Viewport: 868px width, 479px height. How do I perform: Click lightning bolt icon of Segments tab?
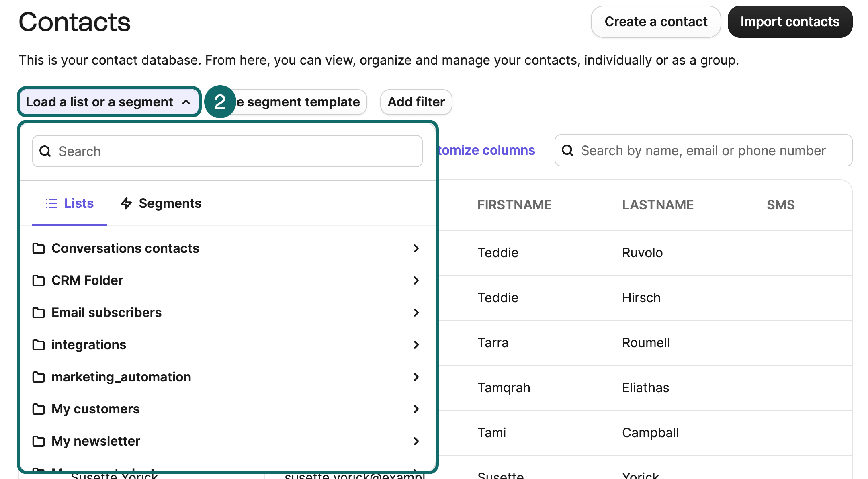(x=126, y=203)
